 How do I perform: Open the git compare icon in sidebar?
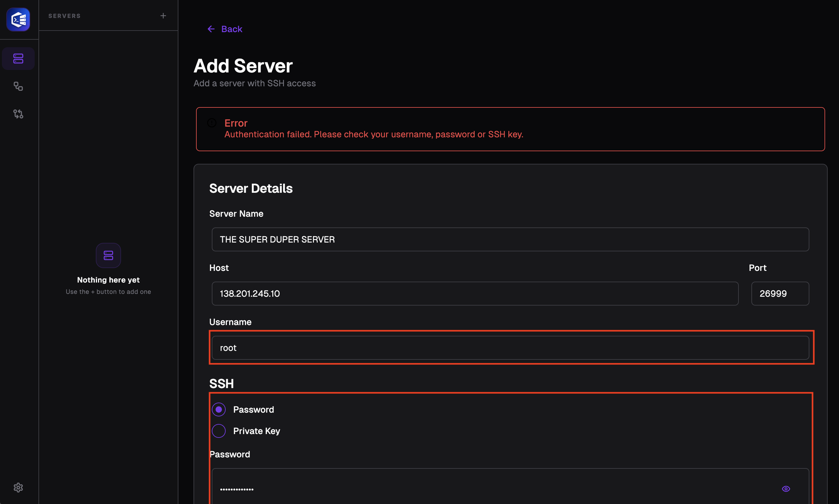[18, 114]
